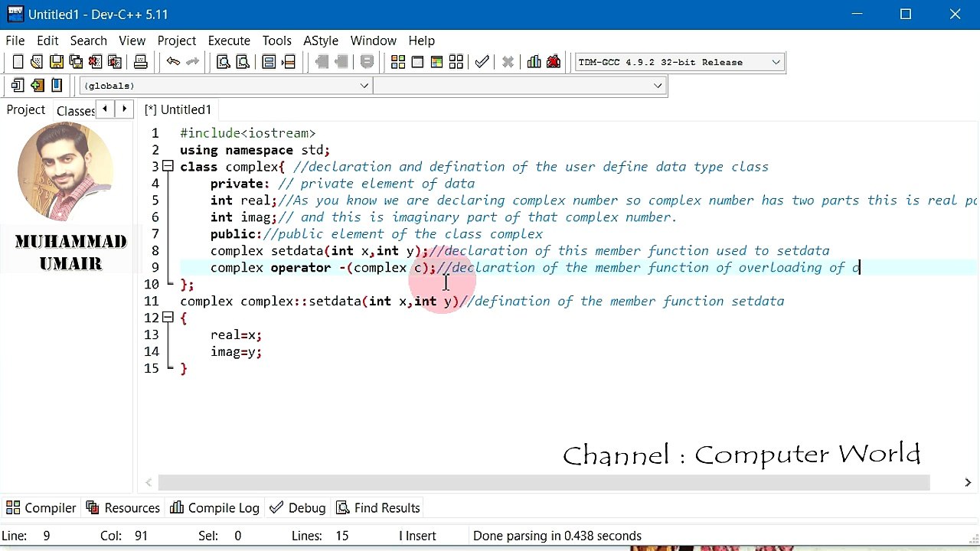Click the Rebuild All icon
Screen dimensions: 980x551
click(x=456, y=62)
